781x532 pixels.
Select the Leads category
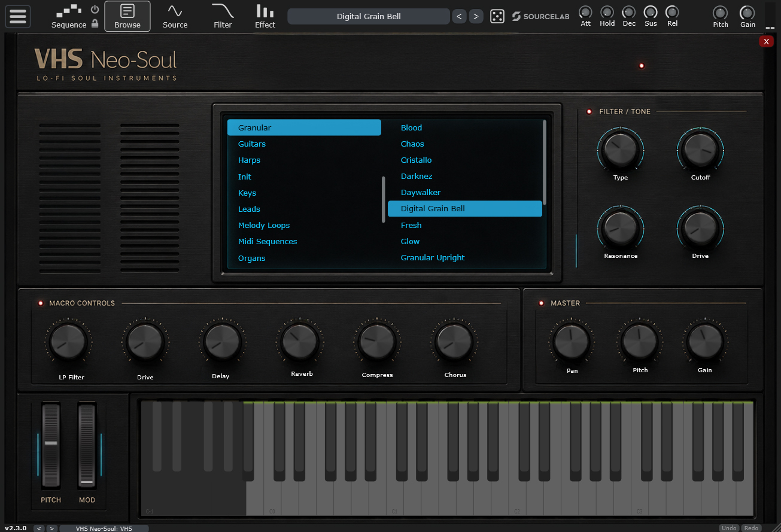click(x=304, y=209)
